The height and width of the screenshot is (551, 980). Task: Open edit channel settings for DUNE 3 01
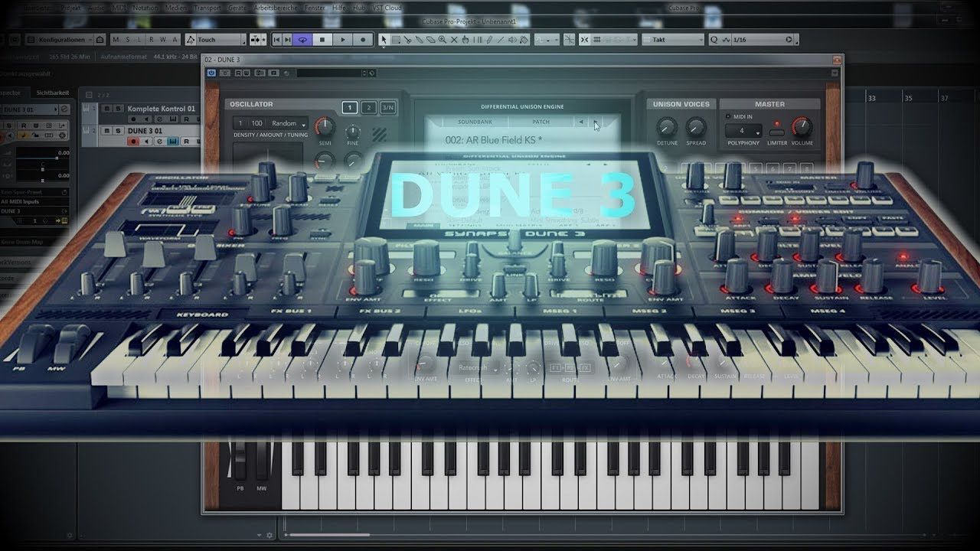coord(160,142)
